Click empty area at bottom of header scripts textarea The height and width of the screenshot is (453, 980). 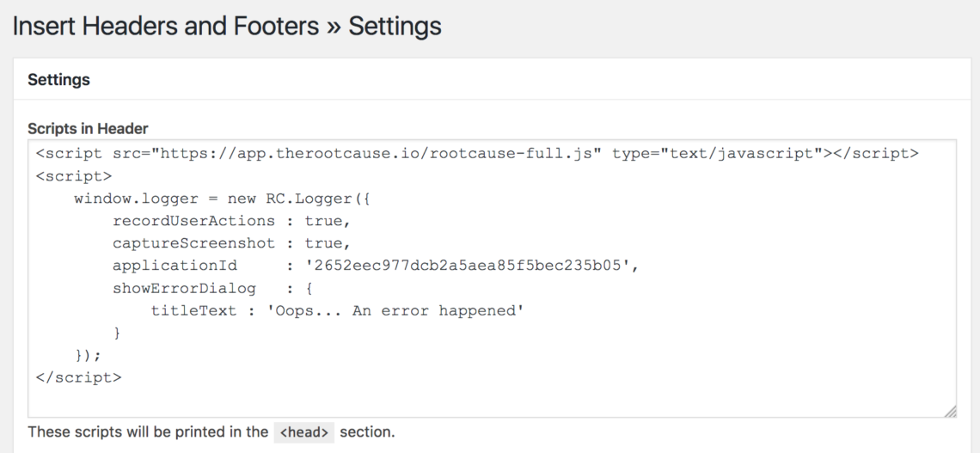[x=490, y=399]
